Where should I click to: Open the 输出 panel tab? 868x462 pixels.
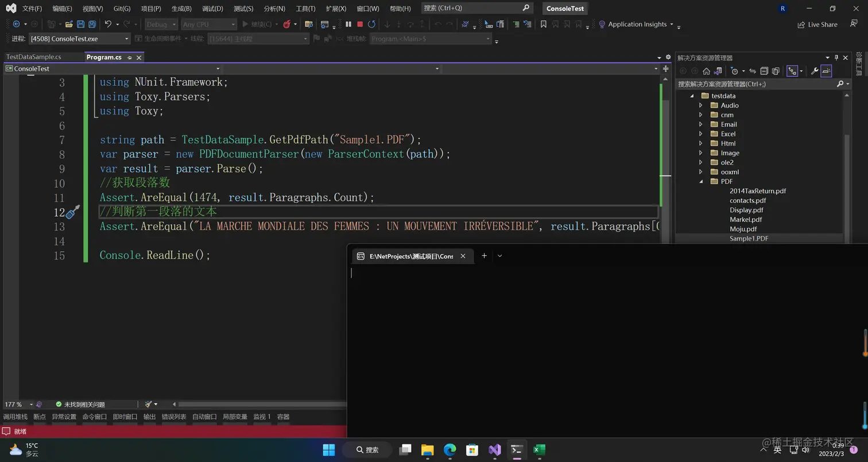click(x=149, y=417)
